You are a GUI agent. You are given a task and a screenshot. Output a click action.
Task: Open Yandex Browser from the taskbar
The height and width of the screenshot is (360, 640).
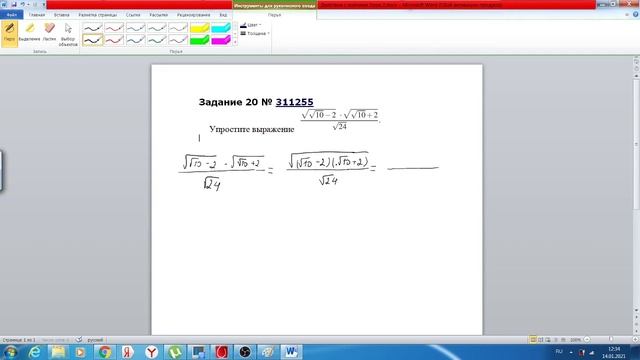(151, 352)
